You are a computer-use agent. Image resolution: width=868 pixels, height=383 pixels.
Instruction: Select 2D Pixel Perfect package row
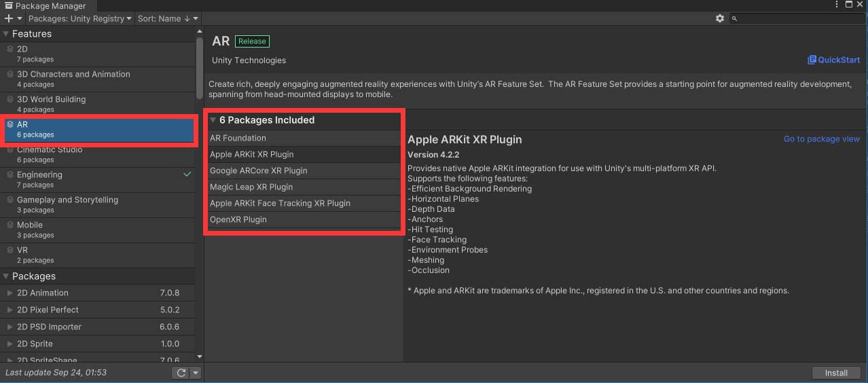pyautogui.click(x=98, y=310)
